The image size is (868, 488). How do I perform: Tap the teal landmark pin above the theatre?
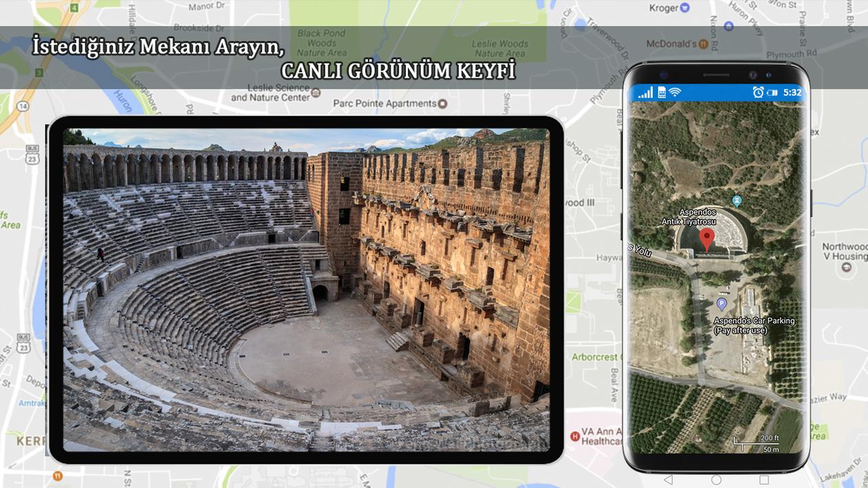click(x=737, y=201)
